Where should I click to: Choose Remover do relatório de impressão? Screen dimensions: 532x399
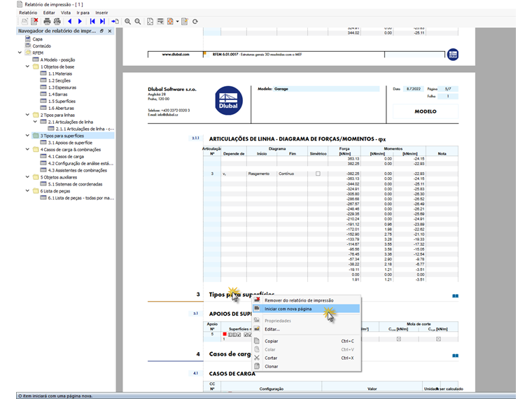click(x=307, y=300)
